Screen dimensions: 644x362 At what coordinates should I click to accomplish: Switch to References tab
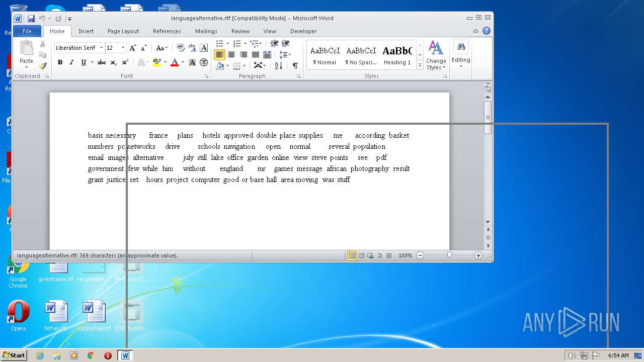tap(167, 31)
